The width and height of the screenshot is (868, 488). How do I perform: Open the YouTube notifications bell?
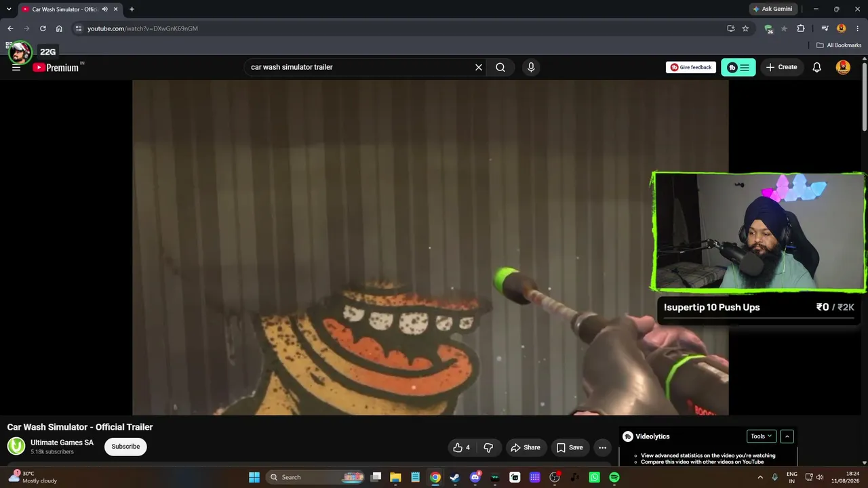tap(817, 67)
